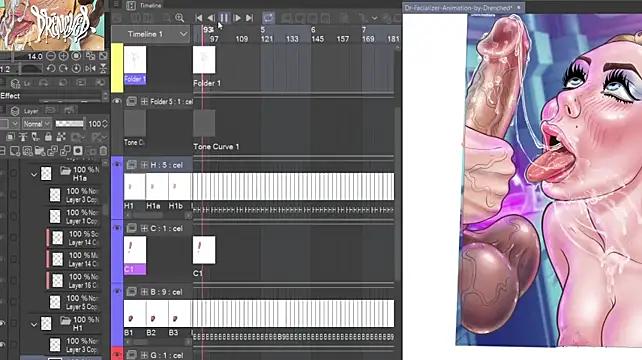Screen dimensions: 642x360
Task: Adjust the layer opacity slider
Action: point(69,124)
